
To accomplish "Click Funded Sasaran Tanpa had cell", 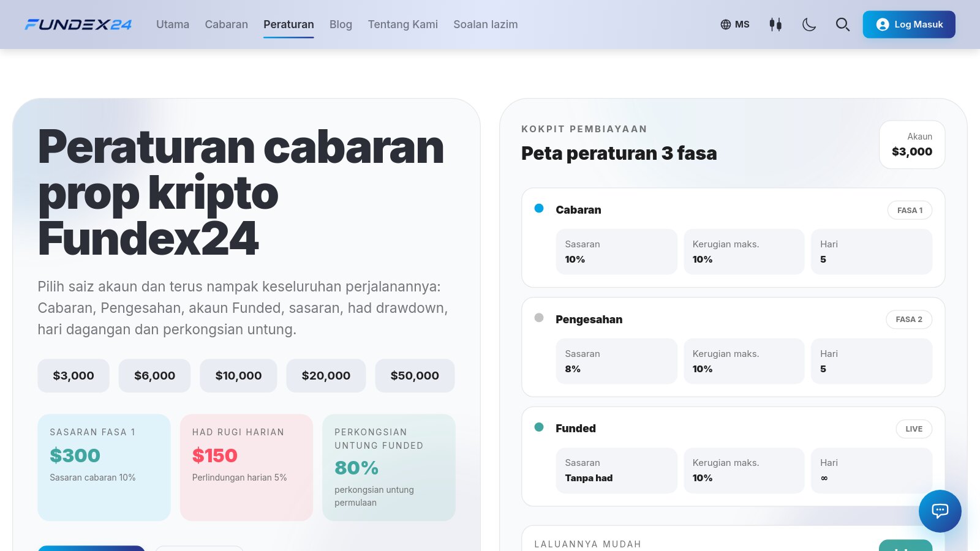I will (616, 470).
